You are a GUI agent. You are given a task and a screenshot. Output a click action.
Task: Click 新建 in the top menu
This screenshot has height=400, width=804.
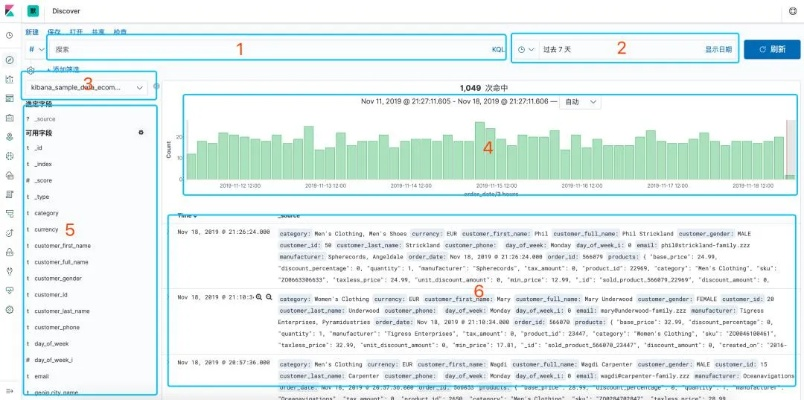[32, 33]
